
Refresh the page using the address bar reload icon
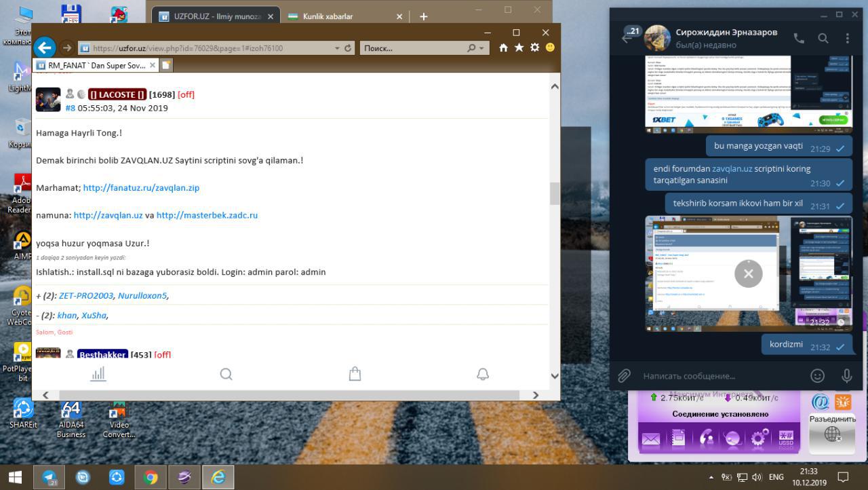pos(349,48)
